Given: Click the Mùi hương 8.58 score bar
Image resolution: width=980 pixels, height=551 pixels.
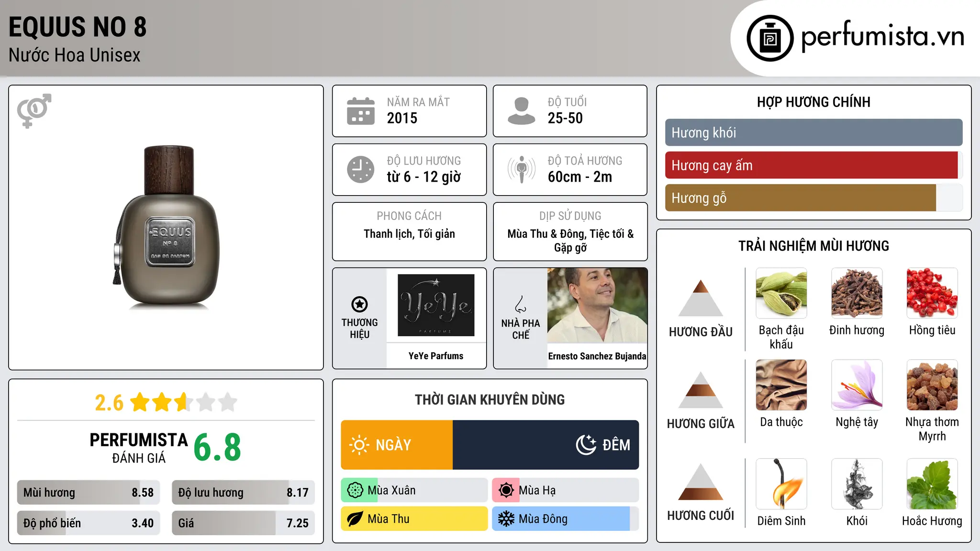Looking at the screenshot, I should (x=89, y=493).
